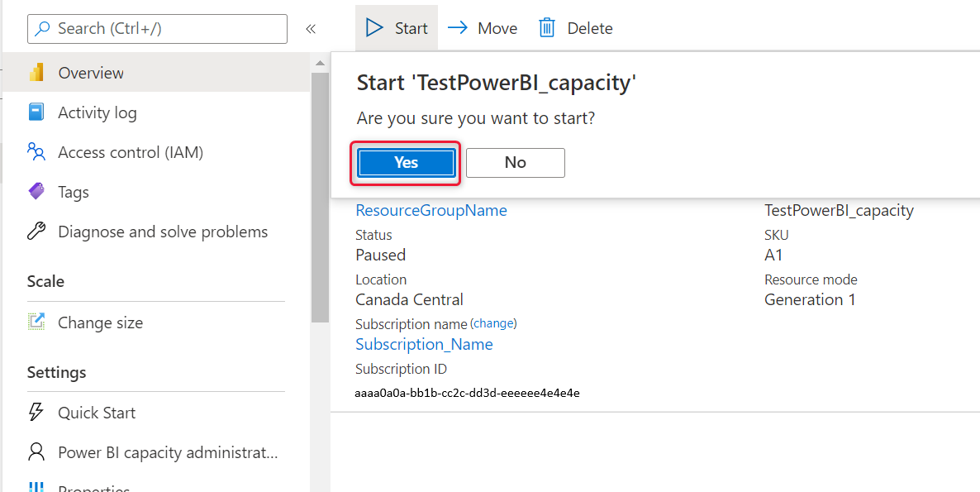Select the Start play icon
The width and height of the screenshot is (980, 492).
coord(374,27)
